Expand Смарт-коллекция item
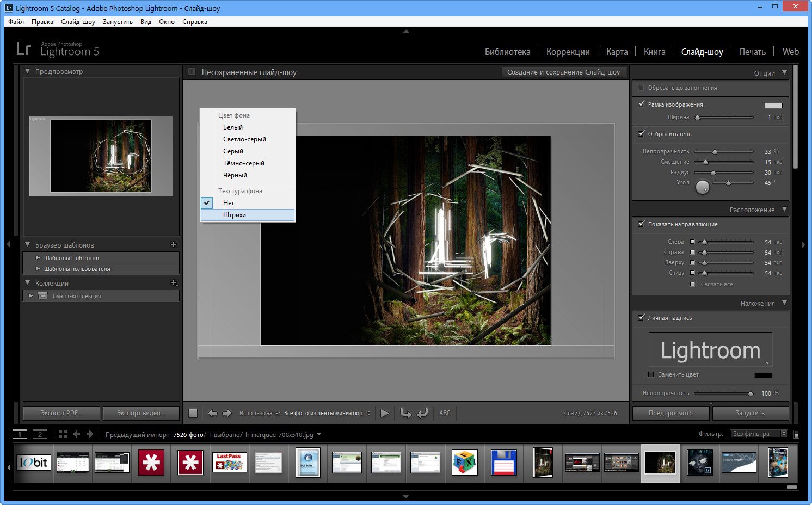The image size is (812, 505). tap(30, 296)
